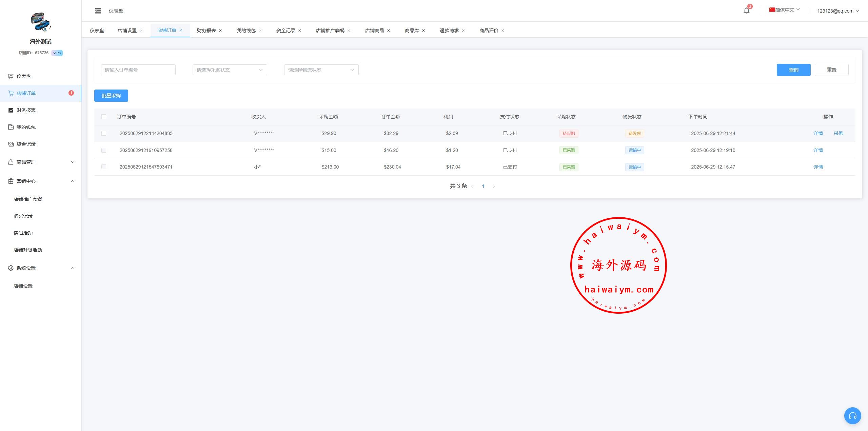Tick the checkbox for order 20250629121547893471
The width and height of the screenshot is (868, 431).
[104, 167]
